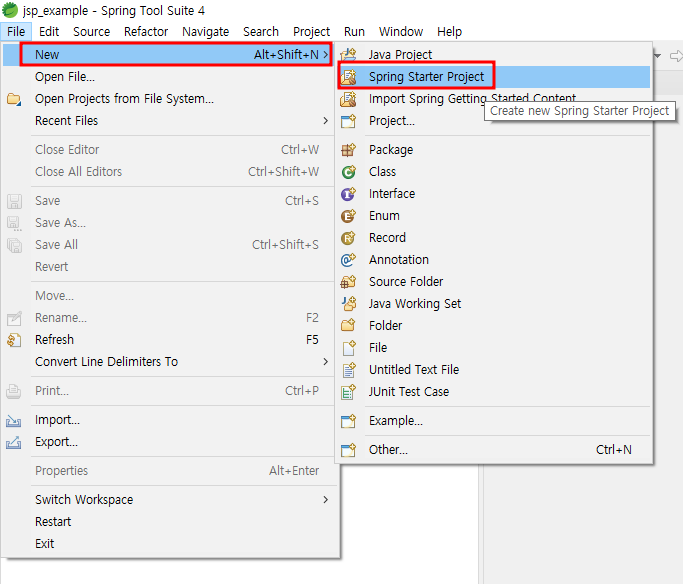Choose Refresh F5 menu entry

tap(170, 340)
